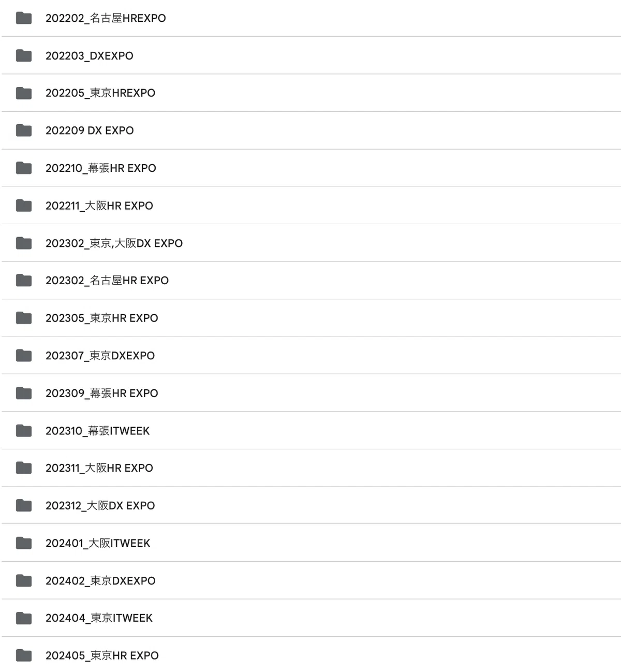Click folder icon beside 202209 DX EXPO

(24, 130)
